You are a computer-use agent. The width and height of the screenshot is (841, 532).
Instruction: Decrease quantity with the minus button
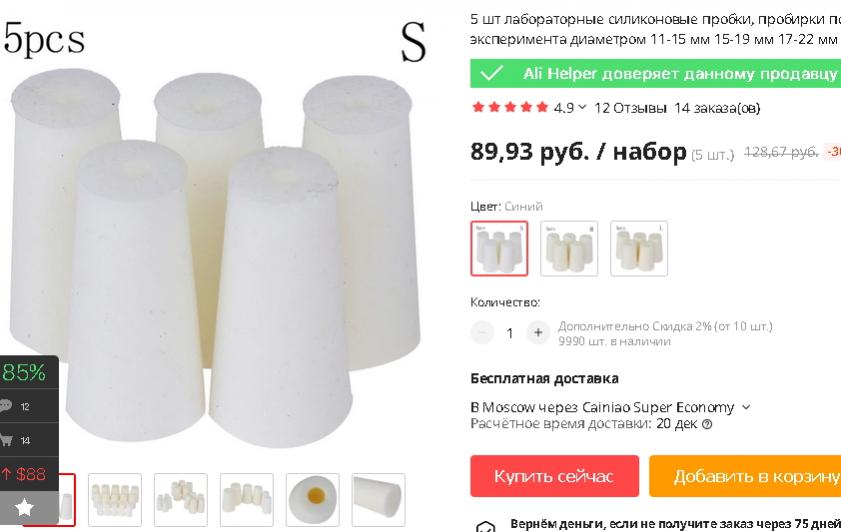[482, 332]
